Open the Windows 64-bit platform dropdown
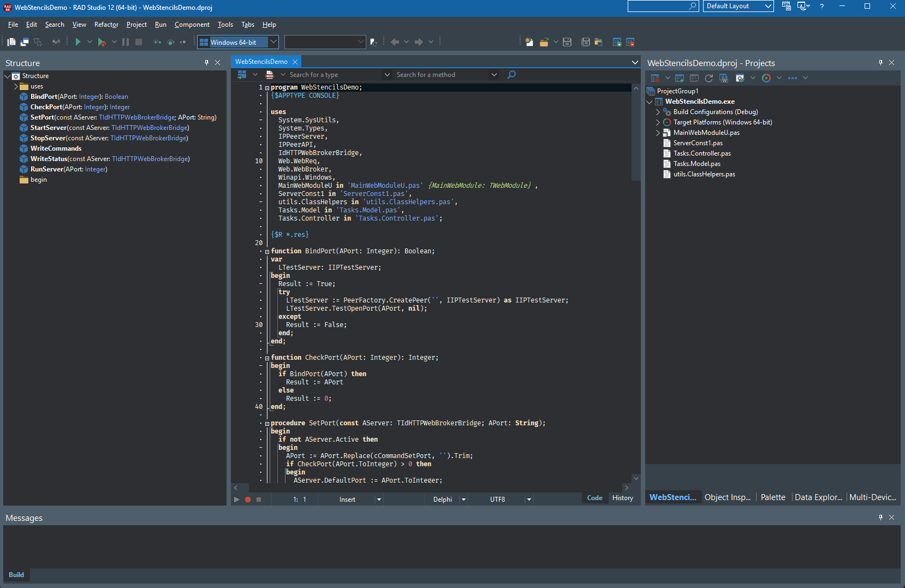The image size is (905, 588). click(273, 42)
